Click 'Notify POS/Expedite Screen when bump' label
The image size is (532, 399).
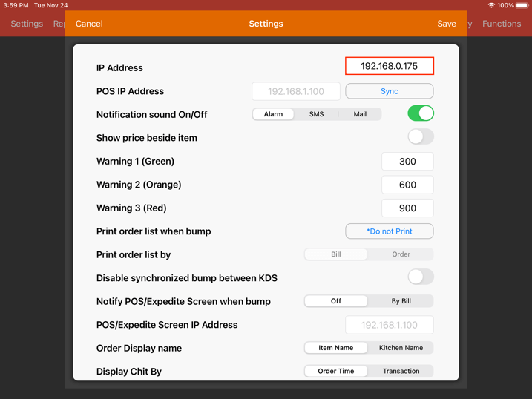pos(183,301)
